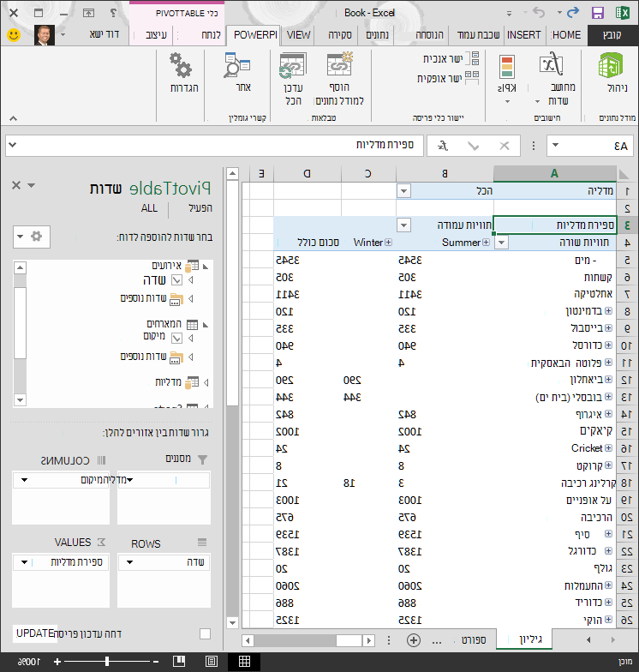Click the user profile photo
Screen dimensions: 639x672
click(45, 35)
